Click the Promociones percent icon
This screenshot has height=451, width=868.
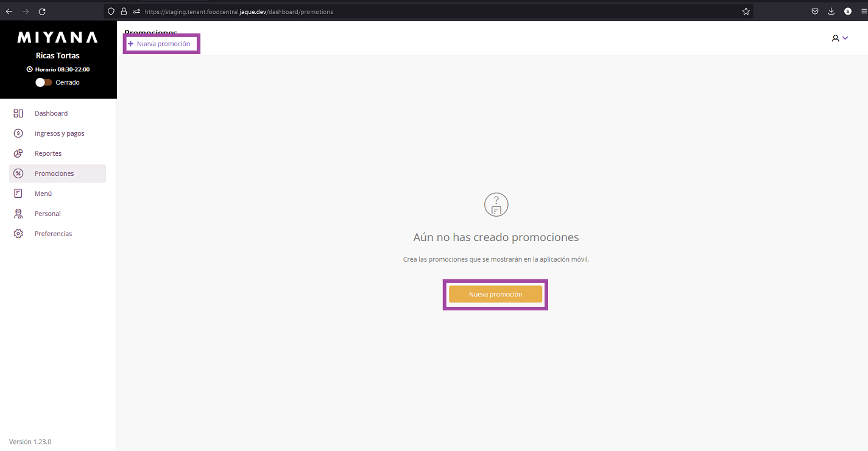[18, 173]
